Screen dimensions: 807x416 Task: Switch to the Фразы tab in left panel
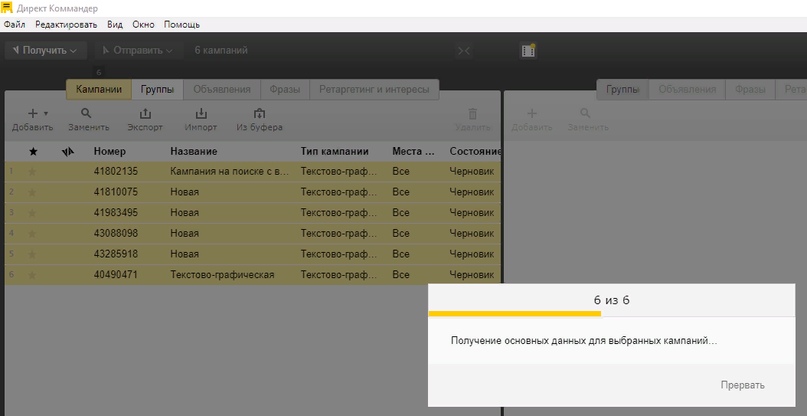coord(285,89)
